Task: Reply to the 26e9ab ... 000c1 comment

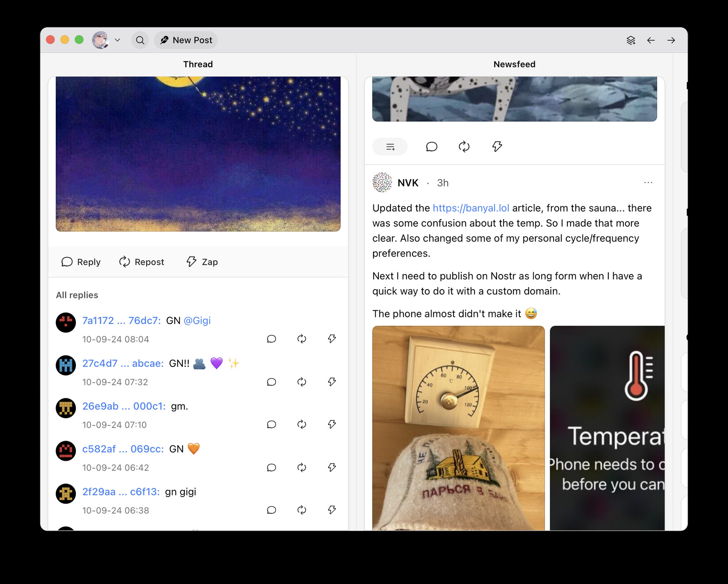Action: coord(271,424)
